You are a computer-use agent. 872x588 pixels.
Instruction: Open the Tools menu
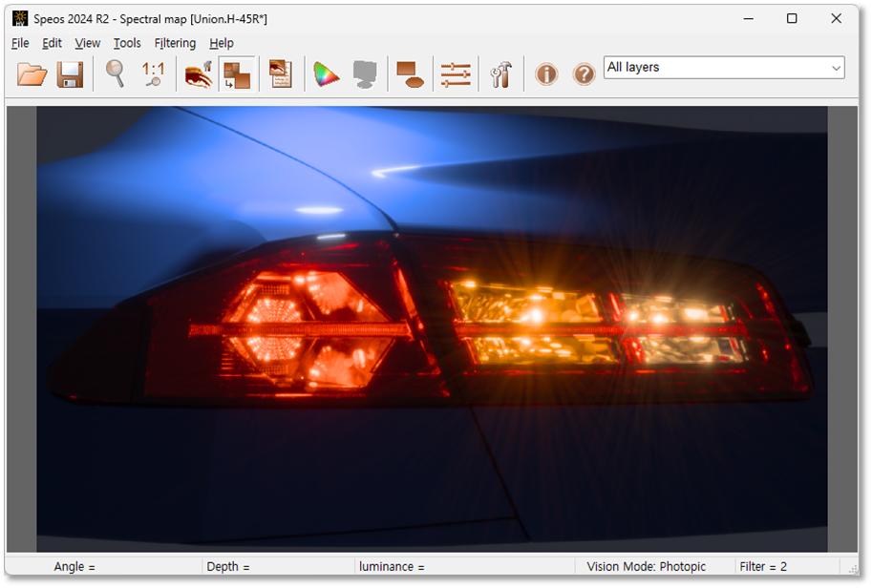click(127, 43)
